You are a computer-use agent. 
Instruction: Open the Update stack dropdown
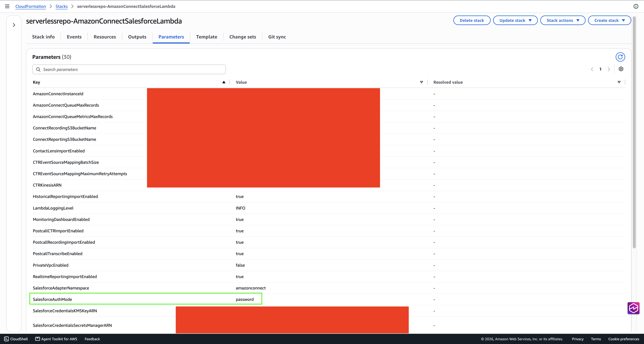[515, 20]
